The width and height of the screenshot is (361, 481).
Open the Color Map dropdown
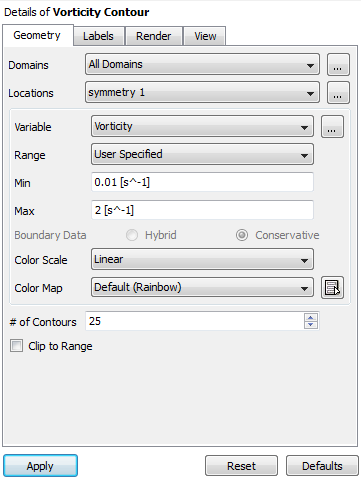click(x=202, y=287)
